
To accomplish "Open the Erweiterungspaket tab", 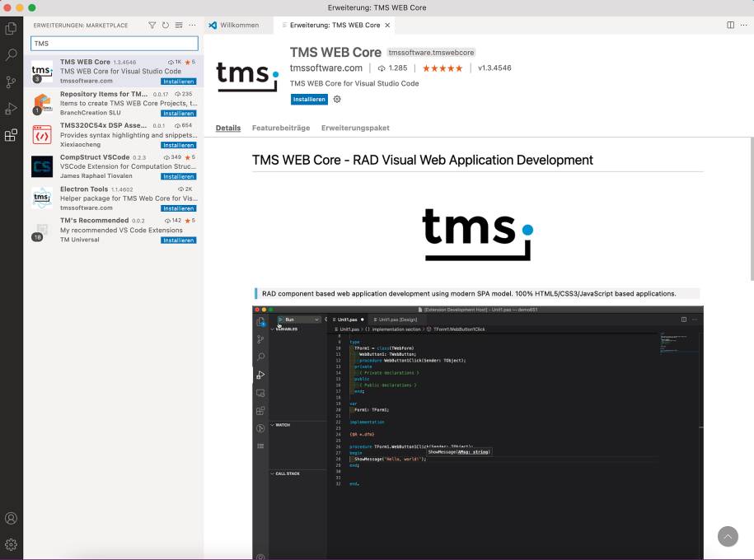I will coord(355,128).
